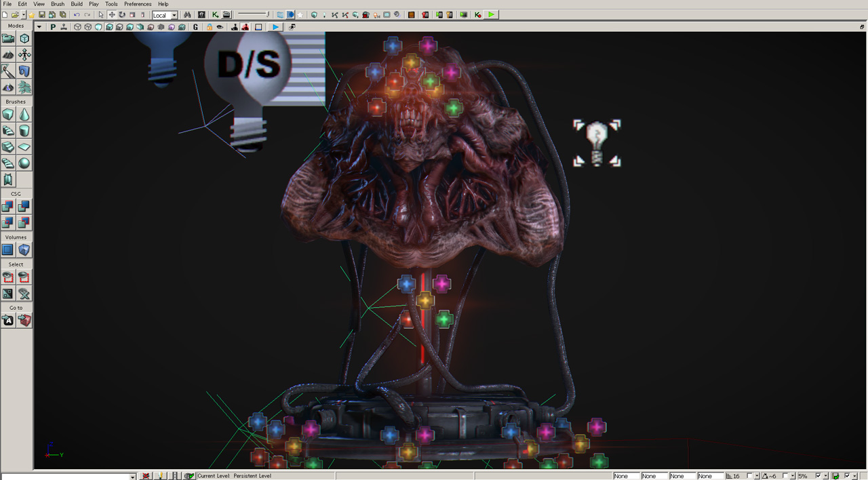Open the Help menu
Image resolution: width=868 pixels, height=480 pixels.
tap(163, 4)
